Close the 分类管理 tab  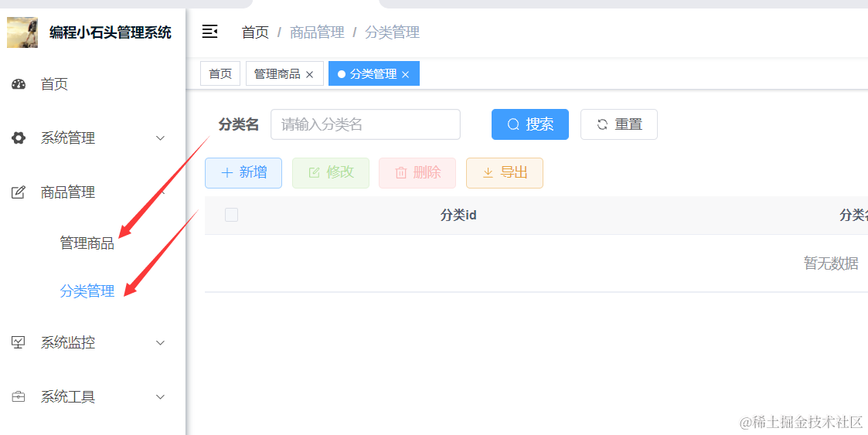tap(405, 74)
